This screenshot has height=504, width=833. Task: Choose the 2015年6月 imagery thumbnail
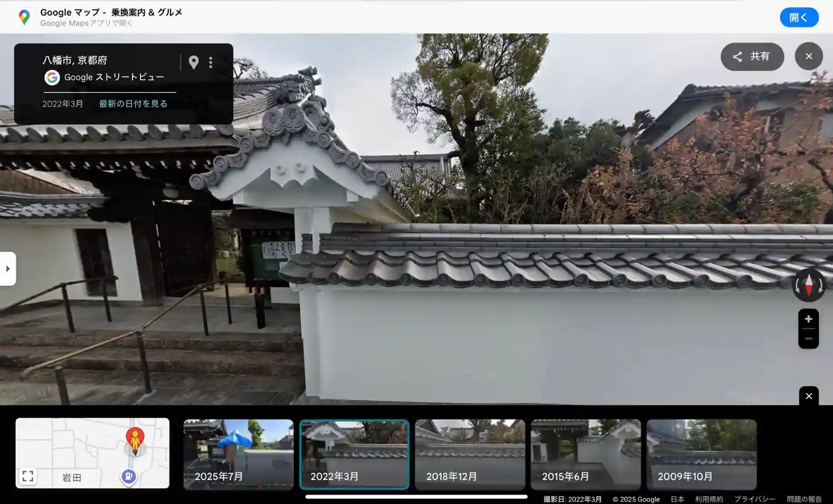(585, 454)
